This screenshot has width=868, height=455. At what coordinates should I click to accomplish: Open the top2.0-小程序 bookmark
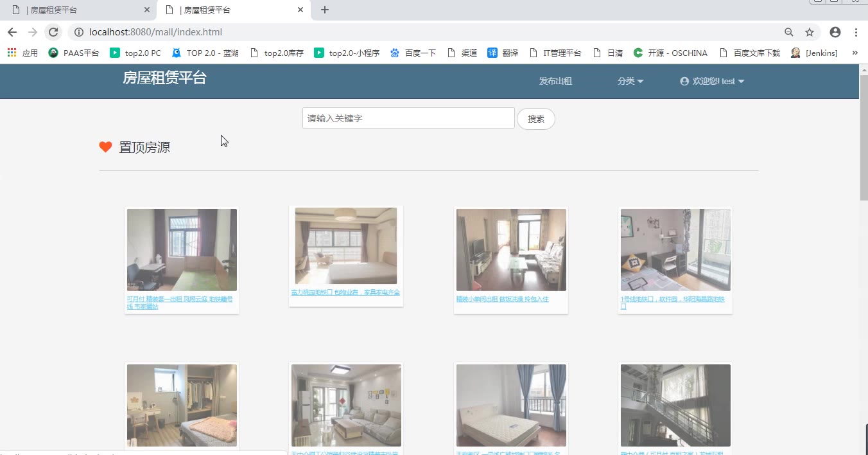click(x=347, y=53)
